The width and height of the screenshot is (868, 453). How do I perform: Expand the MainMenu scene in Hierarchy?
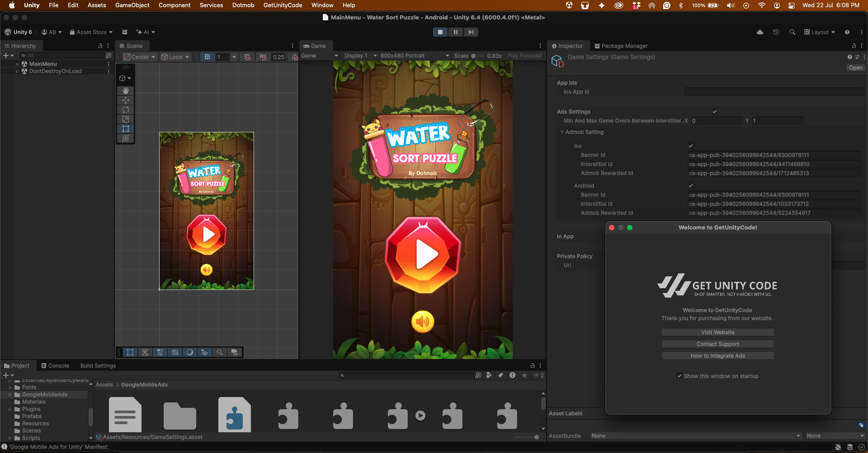pyautogui.click(x=18, y=64)
